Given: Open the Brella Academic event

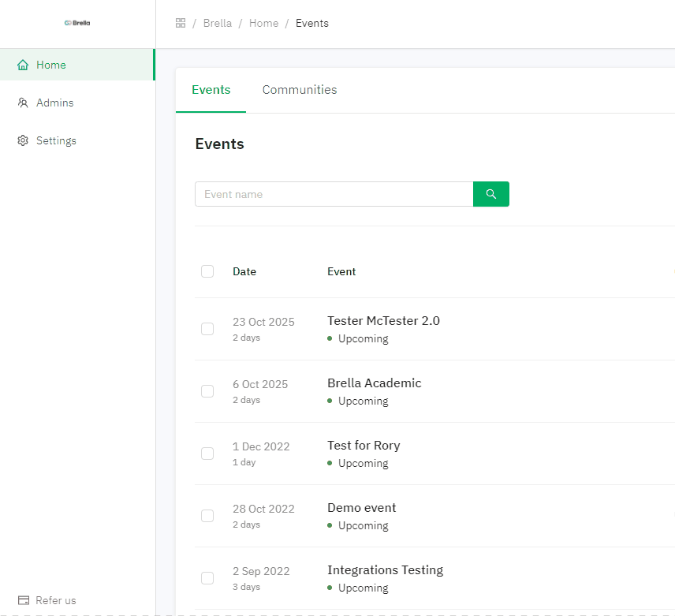Looking at the screenshot, I should coord(375,383).
